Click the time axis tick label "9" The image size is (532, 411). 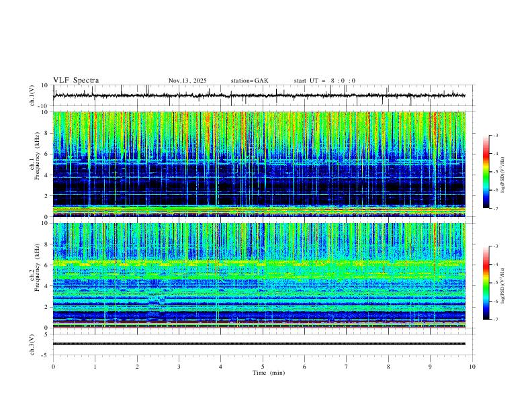tap(430, 367)
